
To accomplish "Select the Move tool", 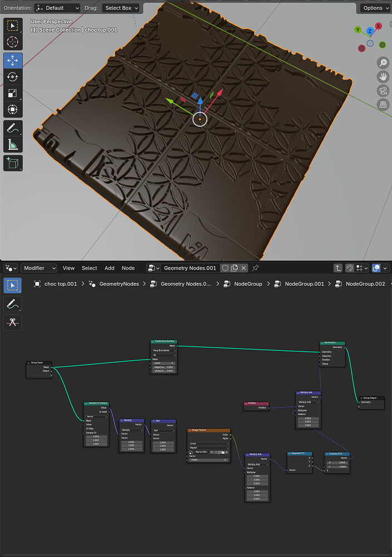I will tap(13, 60).
